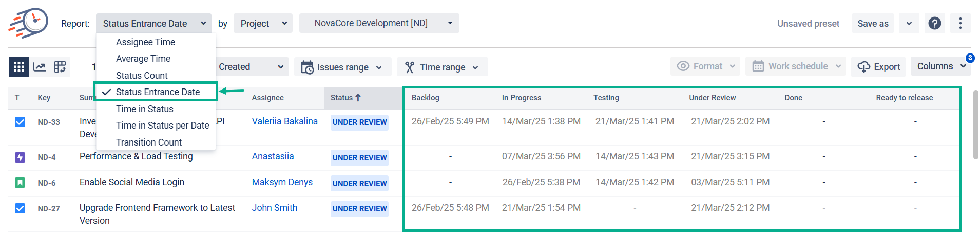
Task: Click the Save as button
Action: tap(873, 23)
